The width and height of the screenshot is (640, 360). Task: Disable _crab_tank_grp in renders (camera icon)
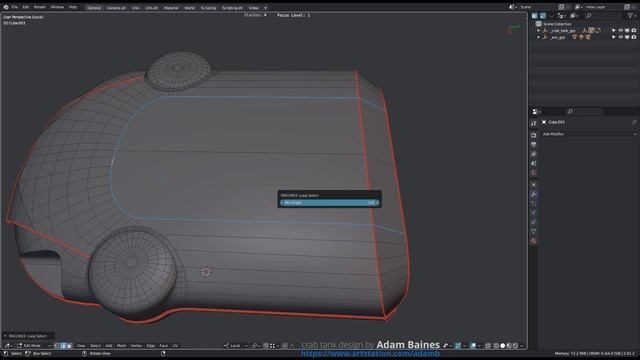(634, 31)
